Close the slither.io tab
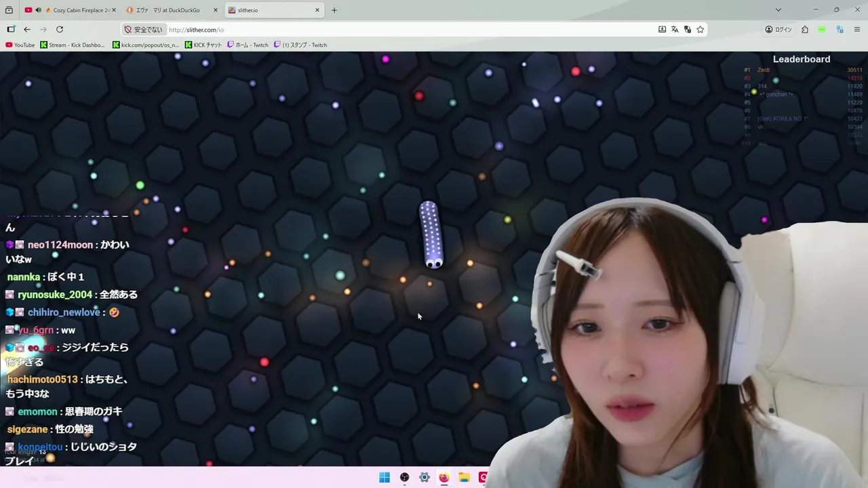 (x=317, y=10)
